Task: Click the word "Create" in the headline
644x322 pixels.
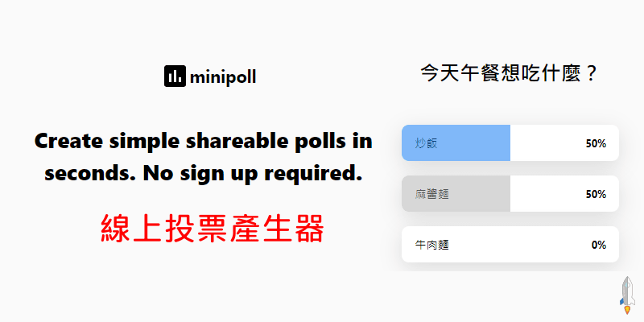Action: (68, 142)
